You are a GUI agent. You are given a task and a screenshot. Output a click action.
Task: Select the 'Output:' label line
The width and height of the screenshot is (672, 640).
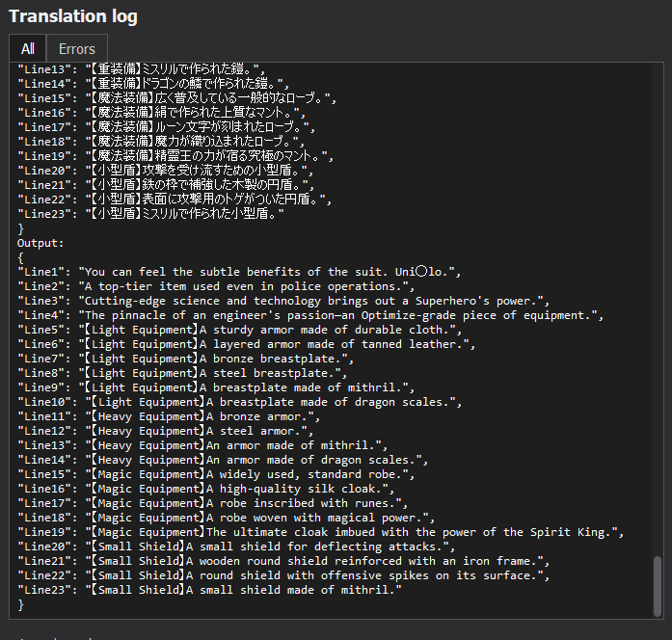point(40,243)
